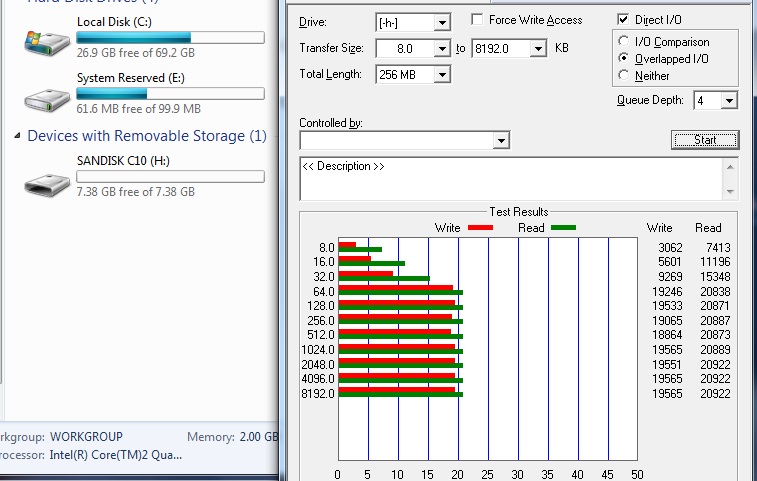Click the 61.6 MB free of 99.9 MB text
Screen dimensions: 757x481
point(138,109)
